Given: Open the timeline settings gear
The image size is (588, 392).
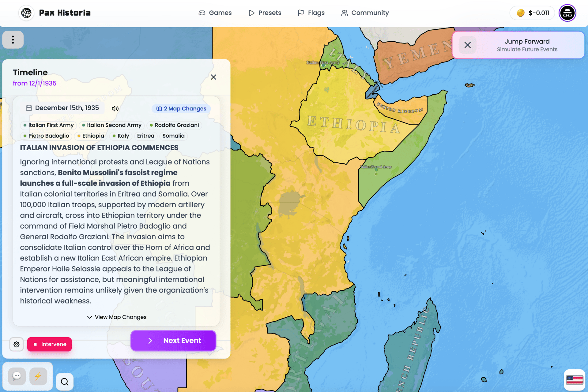Looking at the screenshot, I should [x=17, y=344].
